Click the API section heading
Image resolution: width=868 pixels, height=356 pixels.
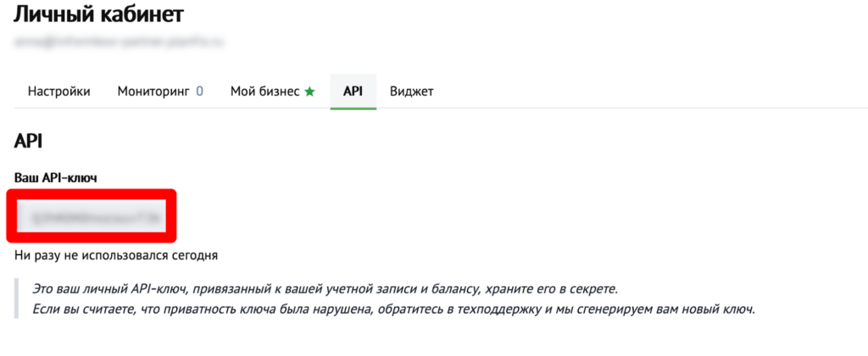(x=28, y=142)
